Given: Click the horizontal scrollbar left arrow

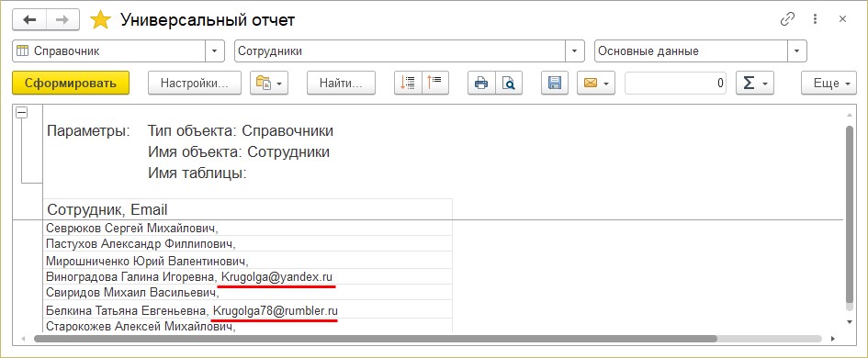Looking at the screenshot, I should 23,338.
